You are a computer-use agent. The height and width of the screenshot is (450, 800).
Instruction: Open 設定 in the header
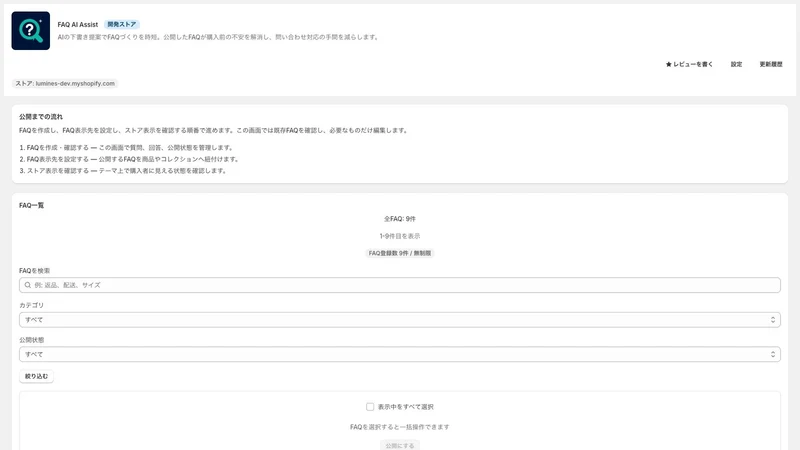click(736, 64)
